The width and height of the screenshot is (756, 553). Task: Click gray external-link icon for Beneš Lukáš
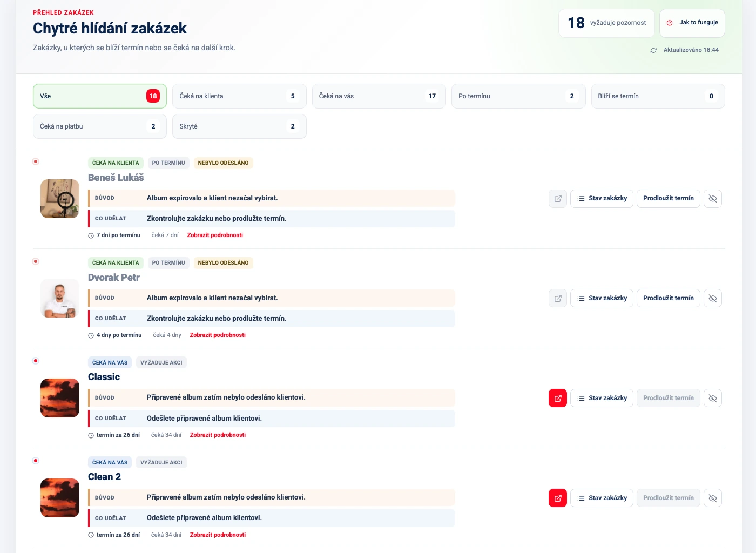[558, 199]
